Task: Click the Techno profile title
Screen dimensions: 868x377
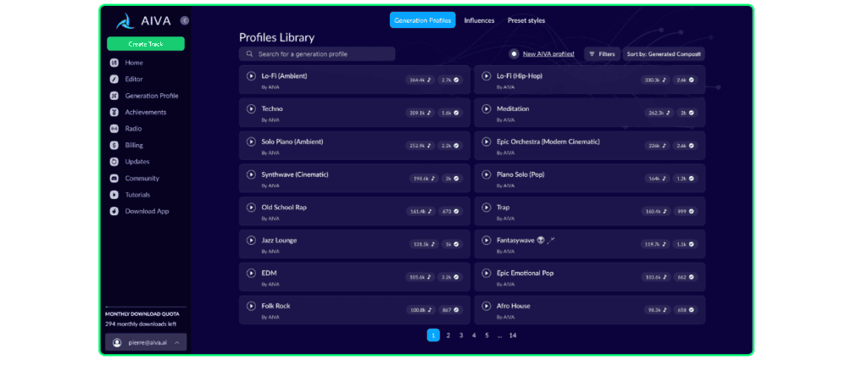Action: click(x=272, y=109)
